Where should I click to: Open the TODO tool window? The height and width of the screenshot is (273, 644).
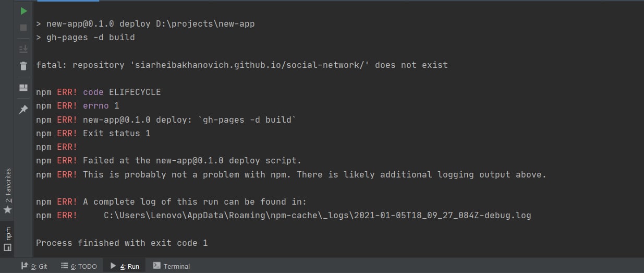coord(79,266)
